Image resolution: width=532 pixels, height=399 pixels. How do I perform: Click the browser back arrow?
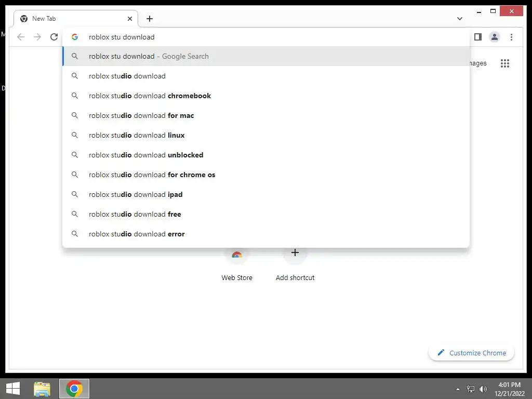(x=21, y=37)
